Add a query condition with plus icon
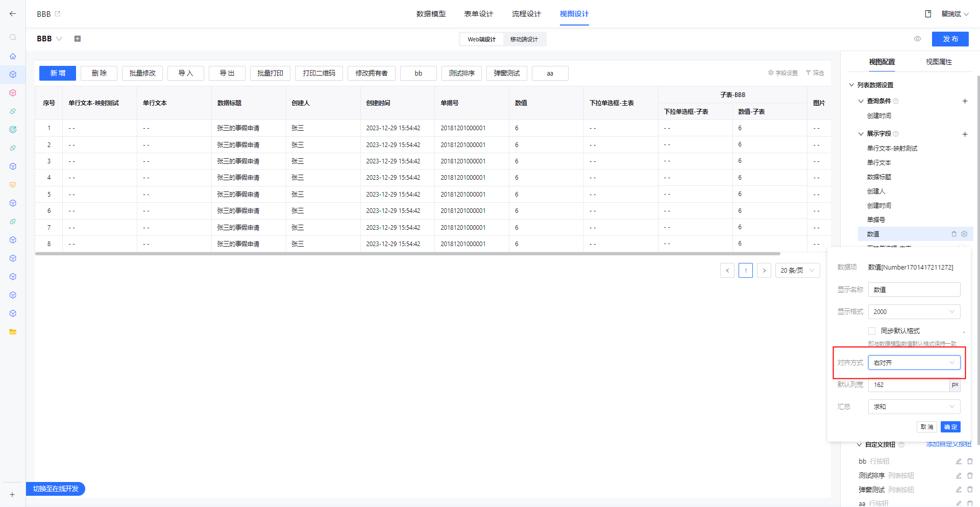This screenshot has width=980, height=507. [965, 101]
